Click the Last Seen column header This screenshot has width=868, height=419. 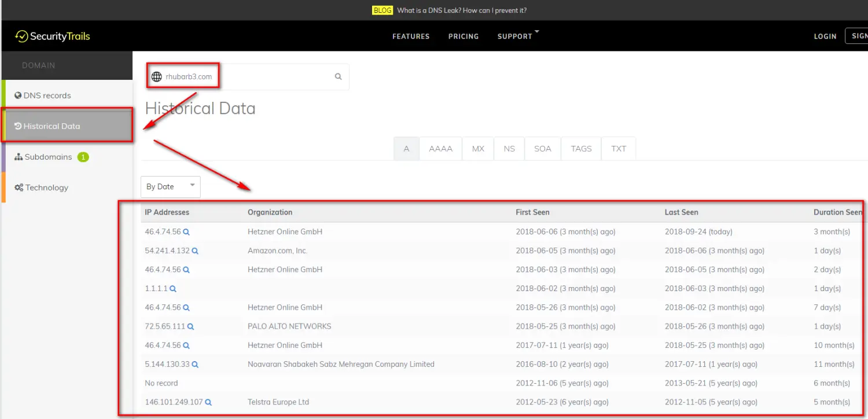click(x=682, y=212)
